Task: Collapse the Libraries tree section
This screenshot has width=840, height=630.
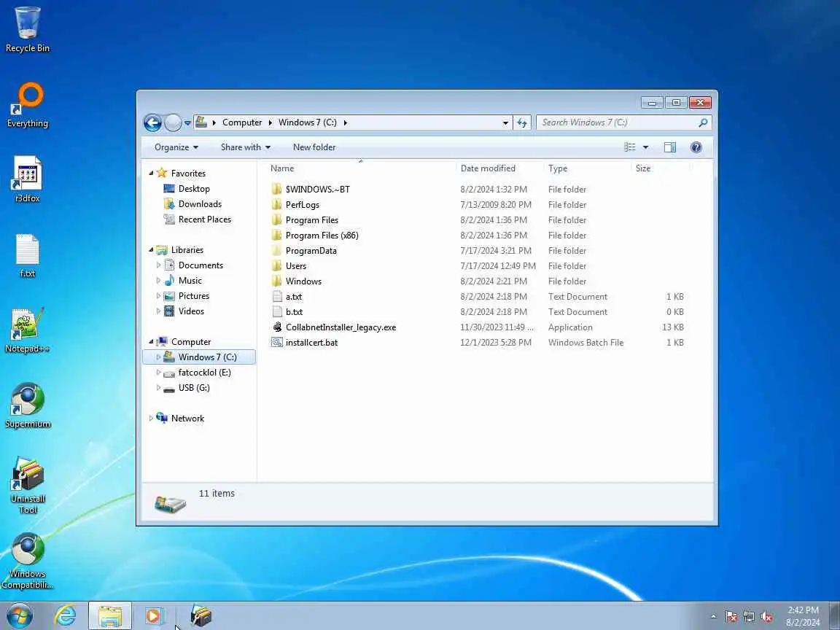Action: [x=151, y=249]
